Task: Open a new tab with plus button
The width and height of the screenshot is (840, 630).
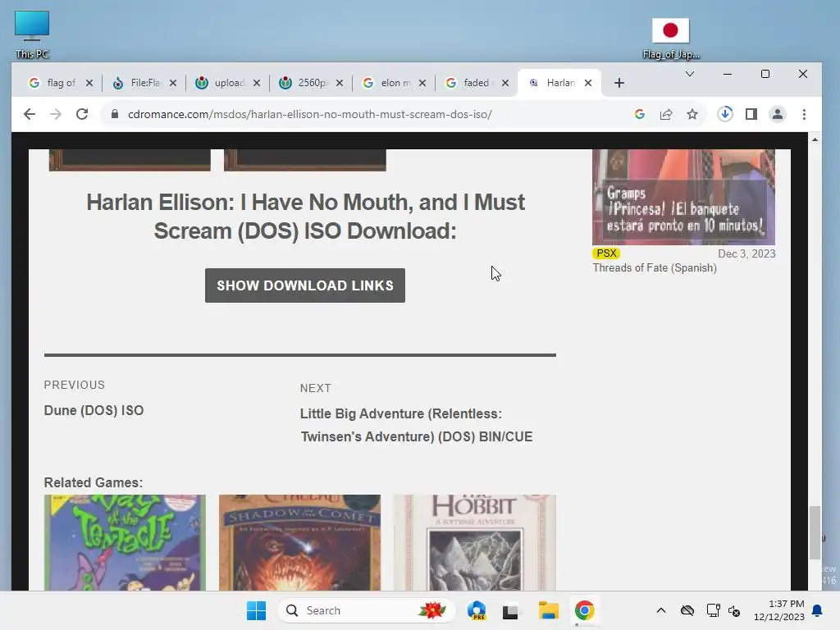Action: tap(619, 83)
